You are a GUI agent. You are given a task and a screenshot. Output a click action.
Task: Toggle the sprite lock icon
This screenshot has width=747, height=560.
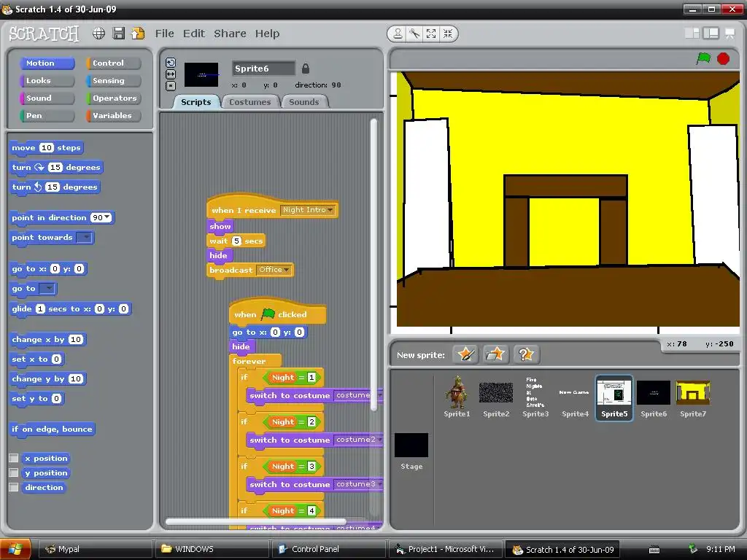click(x=306, y=69)
